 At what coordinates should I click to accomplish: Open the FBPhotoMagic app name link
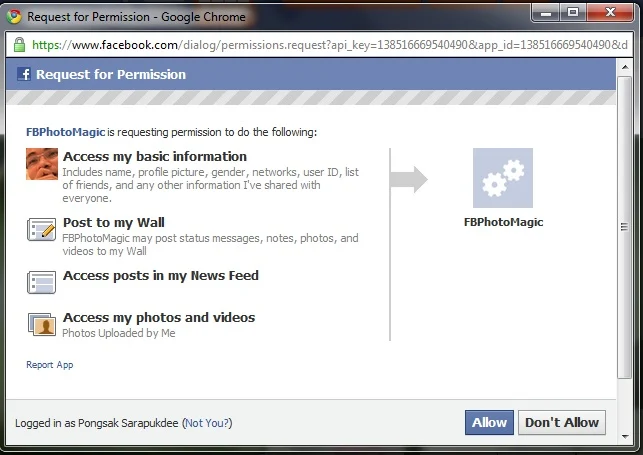pos(66,132)
